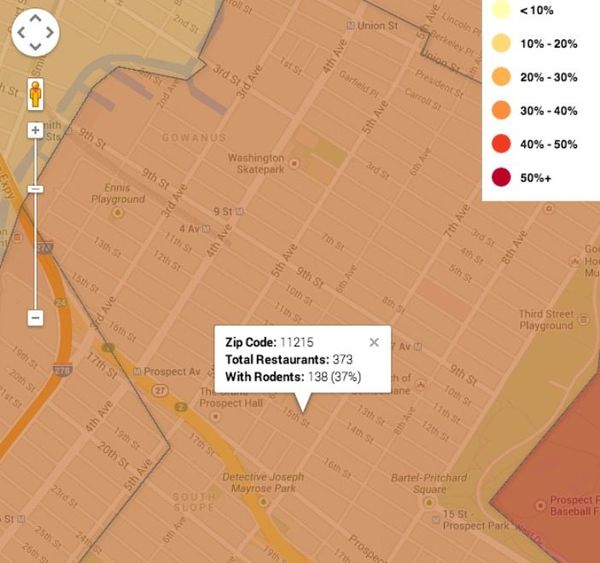Image resolution: width=600 pixels, height=563 pixels.
Task: Click the Zip Code 11215 text
Action: tap(269, 342)
